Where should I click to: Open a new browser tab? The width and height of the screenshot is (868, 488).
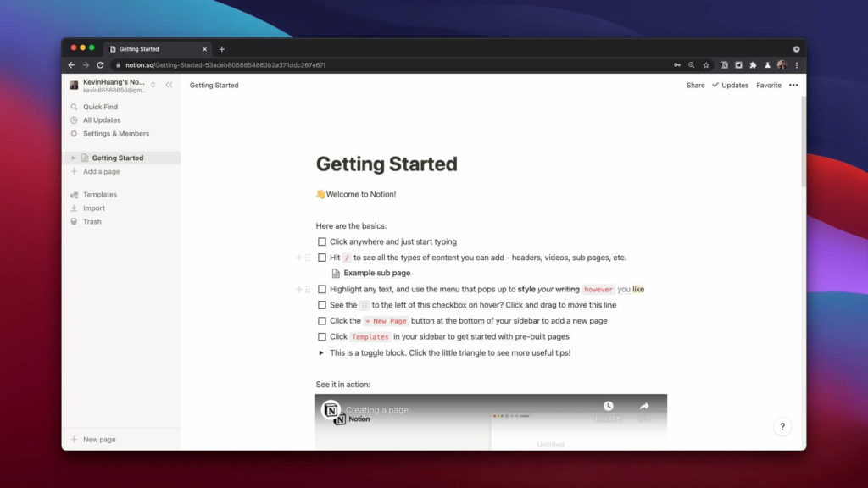pyautogui.click(x=221, y=48)
